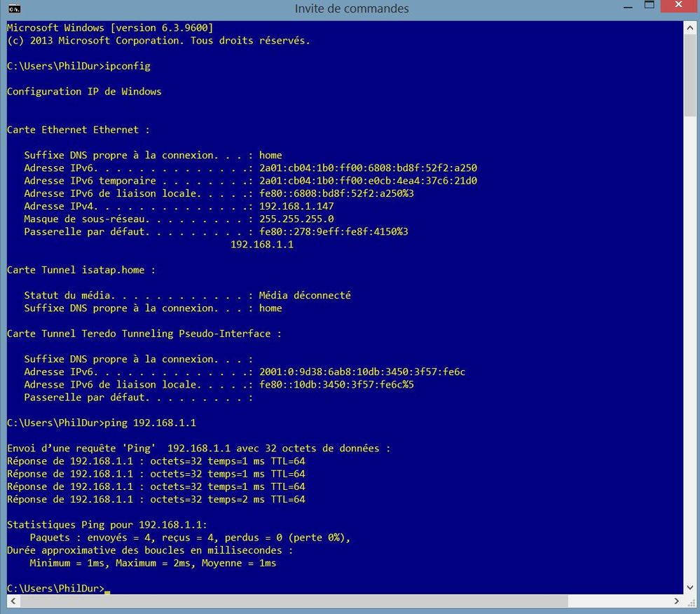Image resolution: width=700 pixels, height=614 pixels.
Task: Click the vertical scrollbar down arrow
Action: [689, 589]
